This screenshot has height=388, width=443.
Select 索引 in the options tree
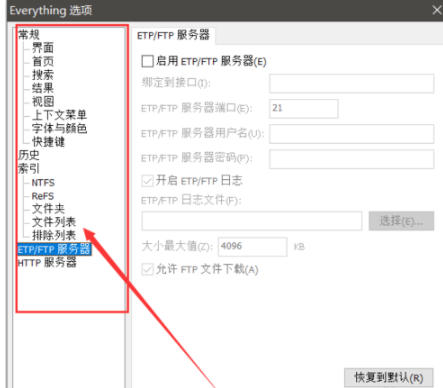[29, 169]
